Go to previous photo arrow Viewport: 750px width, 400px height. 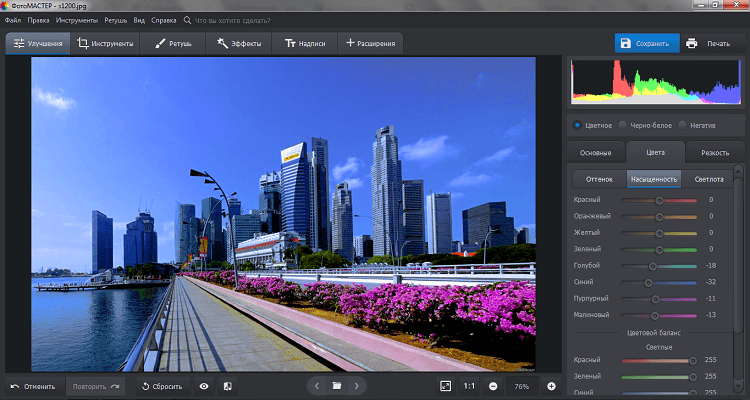click(x=317, y=385)
